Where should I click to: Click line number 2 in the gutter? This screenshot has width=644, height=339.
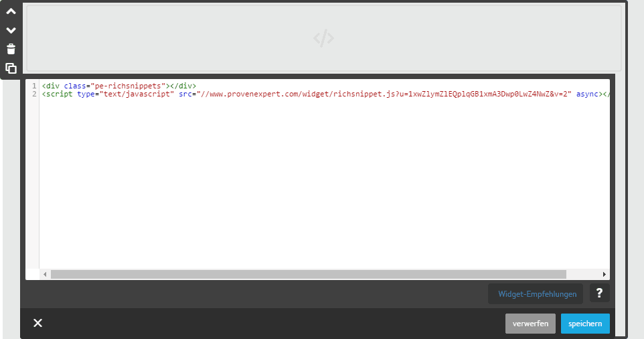click(x=33, y=94)
